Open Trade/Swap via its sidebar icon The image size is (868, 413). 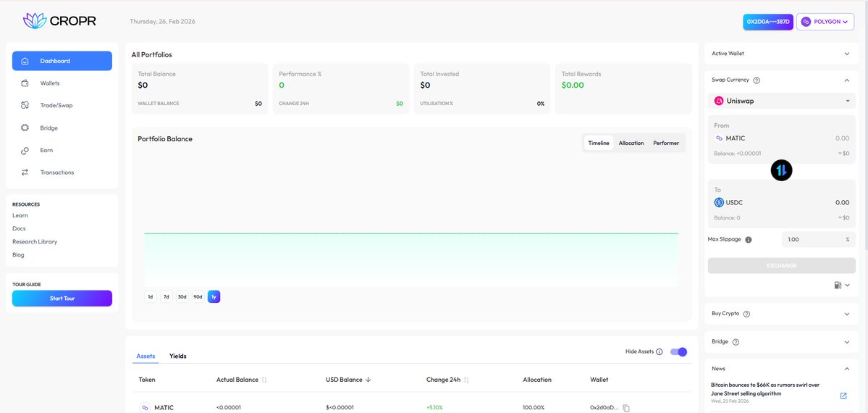(25, 105)
